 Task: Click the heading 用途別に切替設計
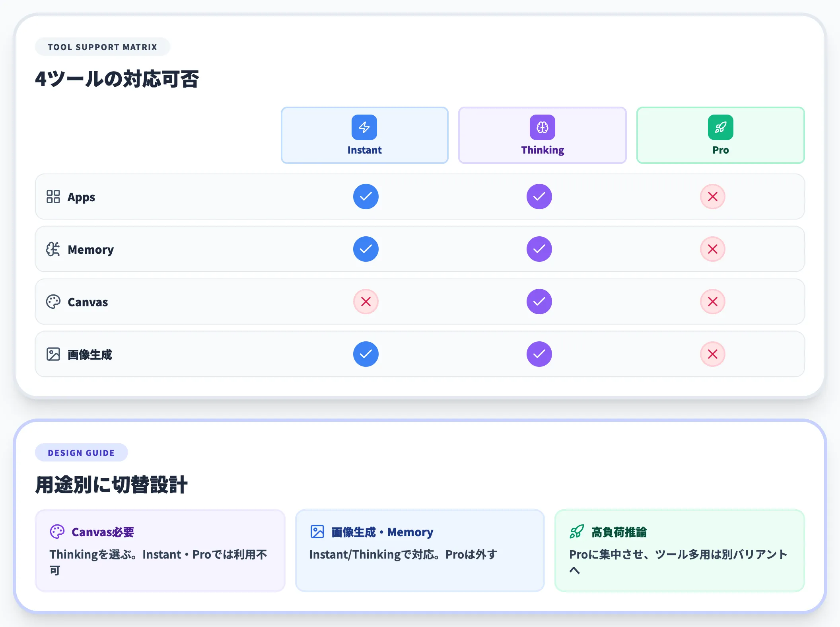111,485
